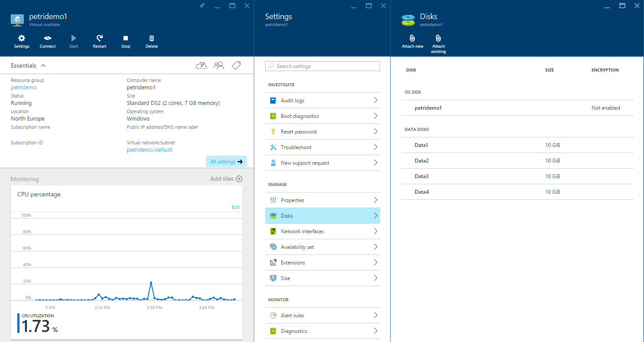The height and width of the screenshot is (342, 644).
Task: Click the Essentials heading
Action: (23, 65)
